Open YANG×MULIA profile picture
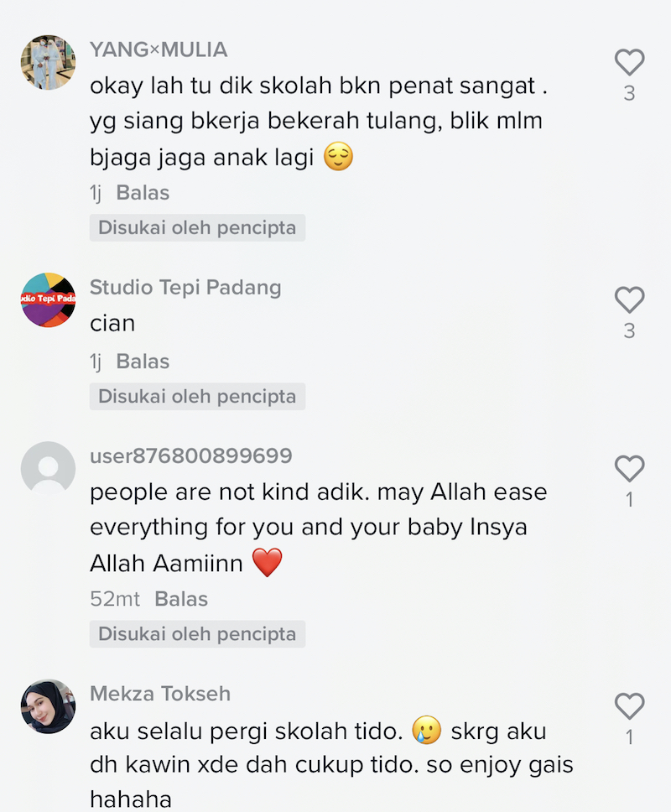This screenshot has height=812, width=671. 48,63
